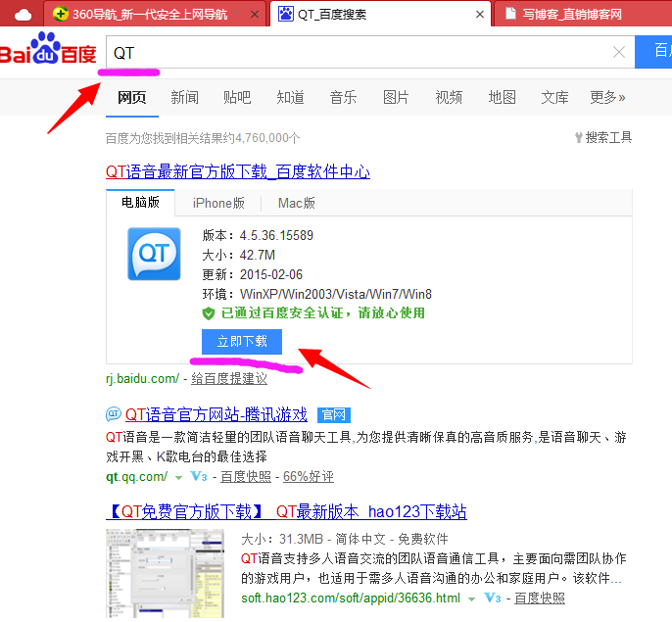Click the blue 官网 badge
This screenshot has width=672, height=622.
[x=334, y=414]
